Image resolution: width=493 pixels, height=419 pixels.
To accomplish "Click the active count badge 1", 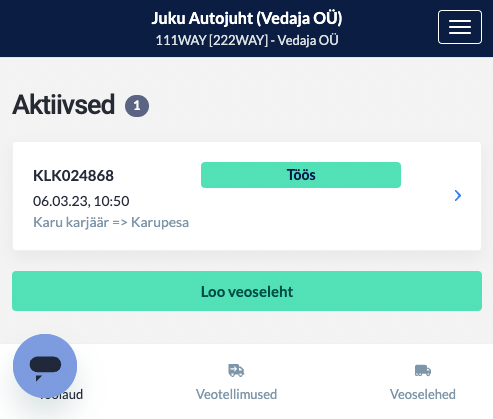I will (x=137, y=106).
